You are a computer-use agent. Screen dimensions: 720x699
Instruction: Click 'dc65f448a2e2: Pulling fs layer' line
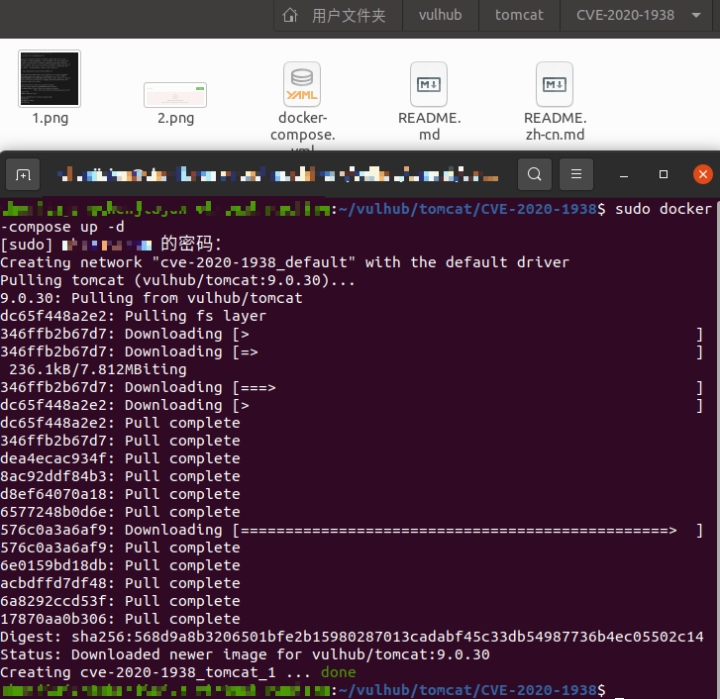133,316
